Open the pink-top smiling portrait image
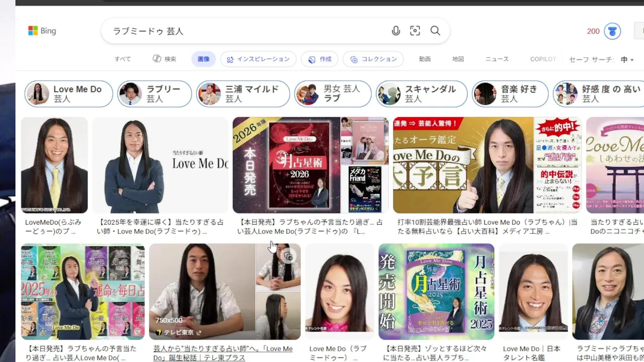 point(340,292)
